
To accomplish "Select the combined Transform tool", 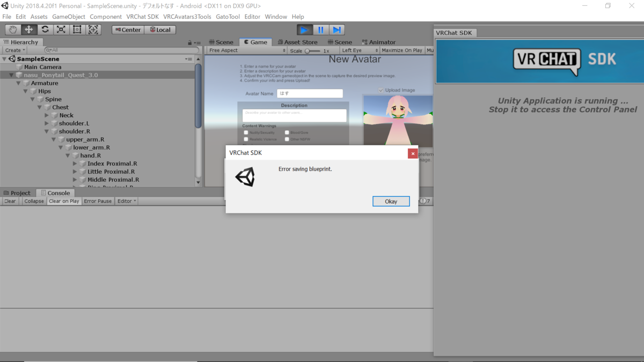I will 93,29.
